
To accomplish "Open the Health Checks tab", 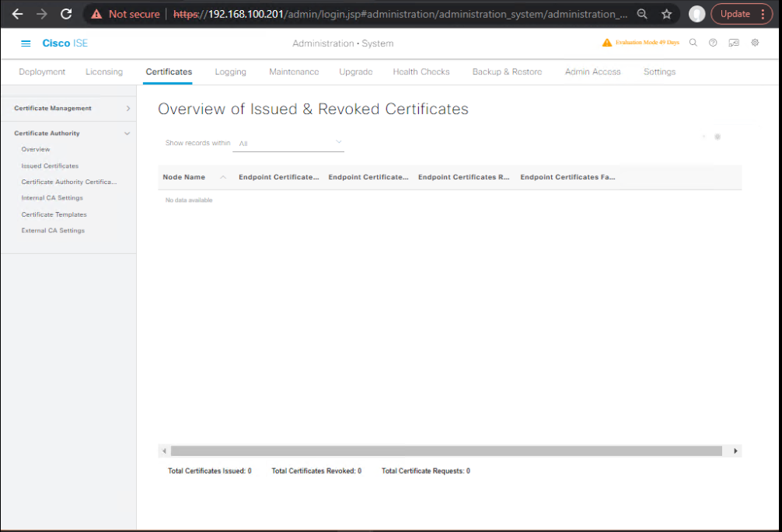I will [421, 71].
